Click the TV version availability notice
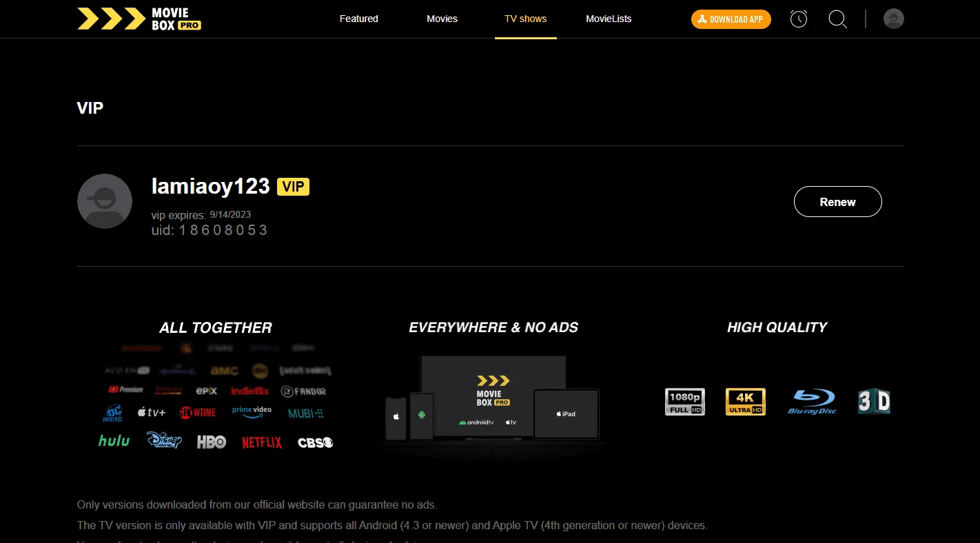The image size is (980, 543). (x=392, y=526)
